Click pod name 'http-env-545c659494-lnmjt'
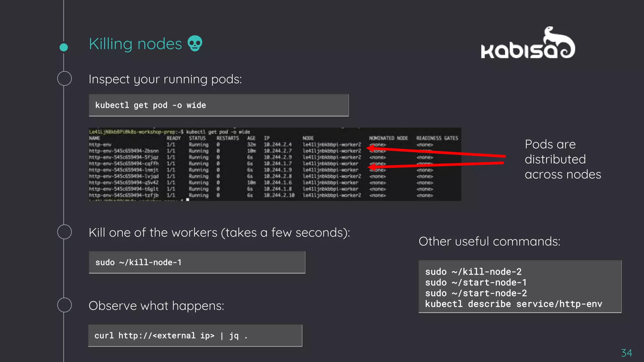 124,170
